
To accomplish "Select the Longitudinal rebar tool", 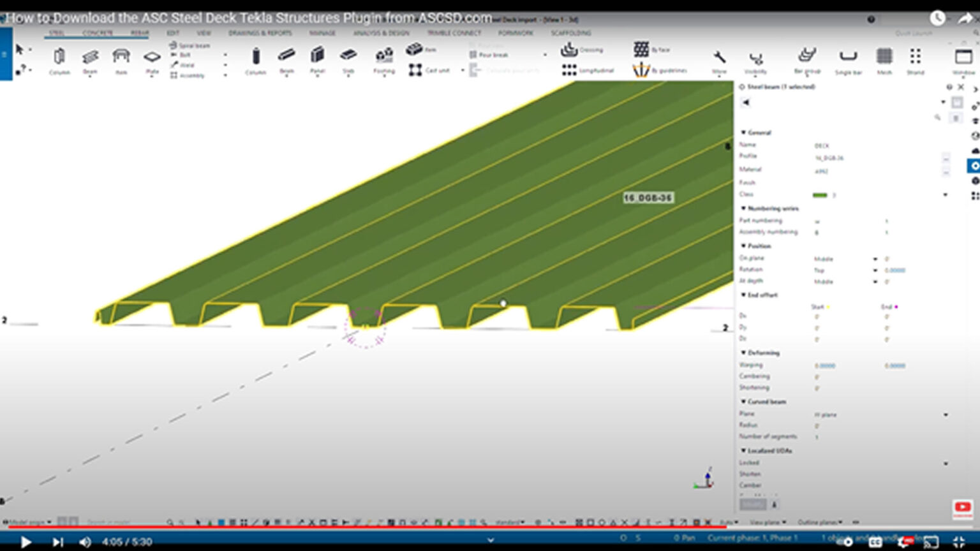I will 588,70.
